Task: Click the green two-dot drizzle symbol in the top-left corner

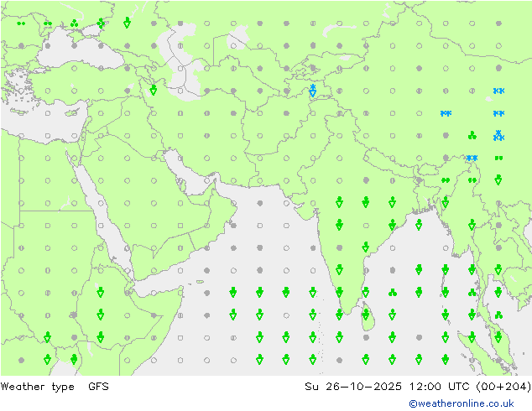Action: [x=21, y=23]
